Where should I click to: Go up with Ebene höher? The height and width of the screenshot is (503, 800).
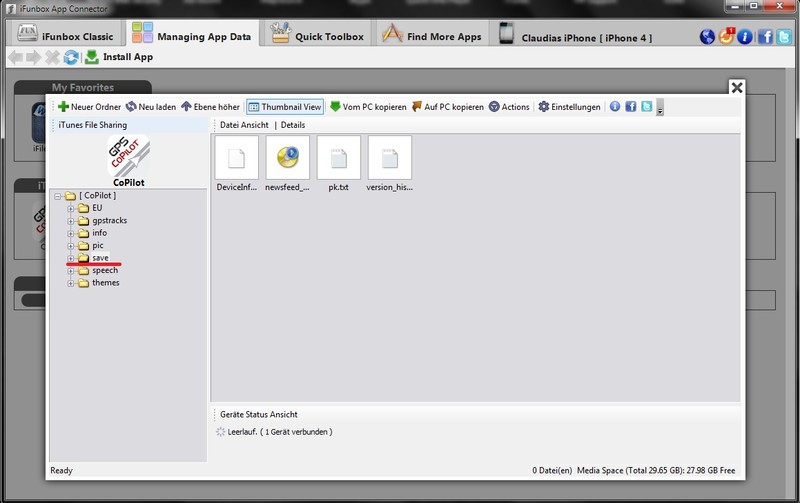tap(187, 107)
